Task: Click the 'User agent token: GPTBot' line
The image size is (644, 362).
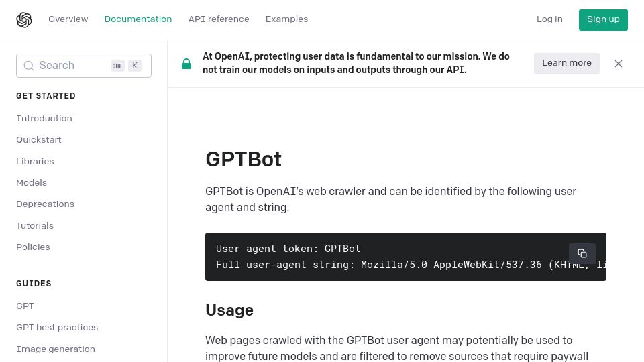Action: [x=288, y=249]
